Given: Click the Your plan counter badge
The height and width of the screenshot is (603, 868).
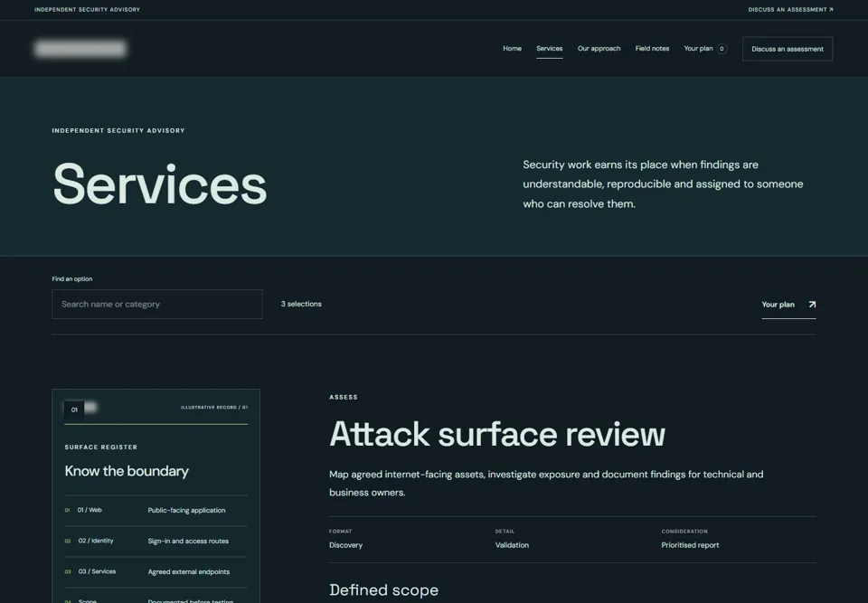Looking at the screenshot, I should click(722, 49).
